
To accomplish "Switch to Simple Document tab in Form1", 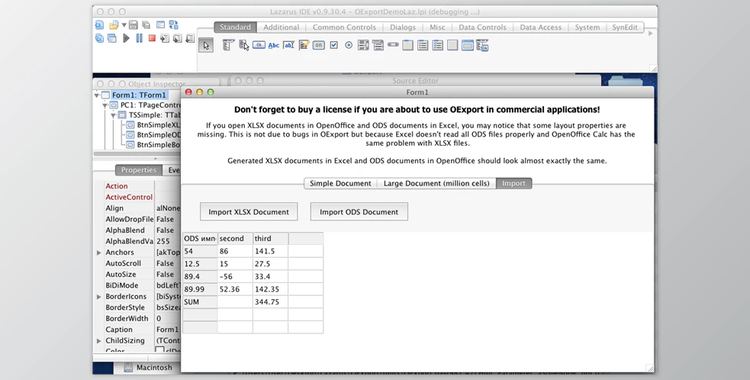I will pyautogui.click(x=340, y=183).
